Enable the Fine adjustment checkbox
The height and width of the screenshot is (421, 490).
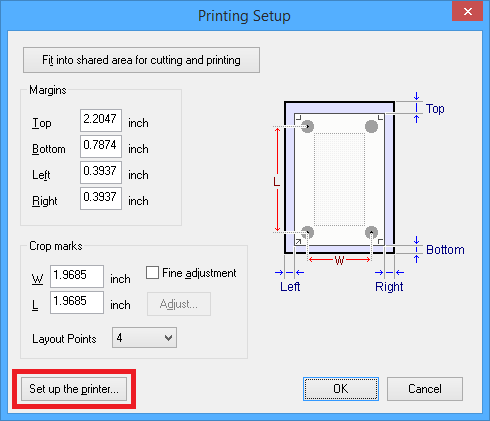tap(152, 273)
